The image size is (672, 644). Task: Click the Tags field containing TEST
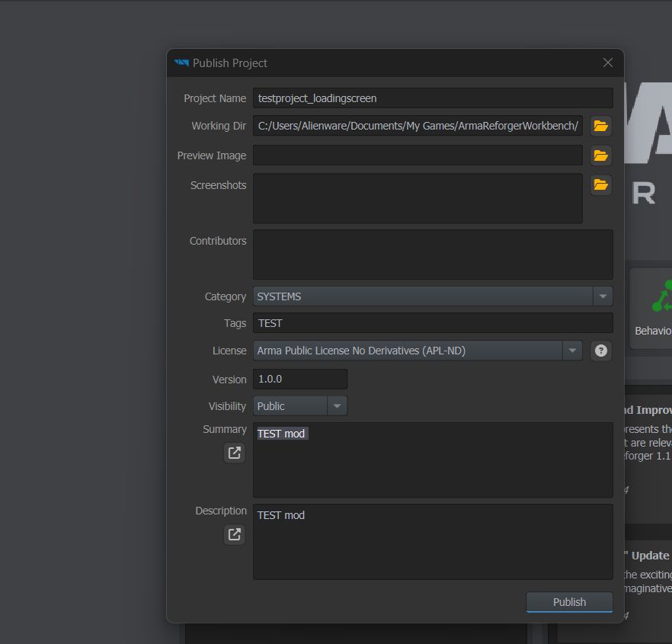tap(432, 323)
